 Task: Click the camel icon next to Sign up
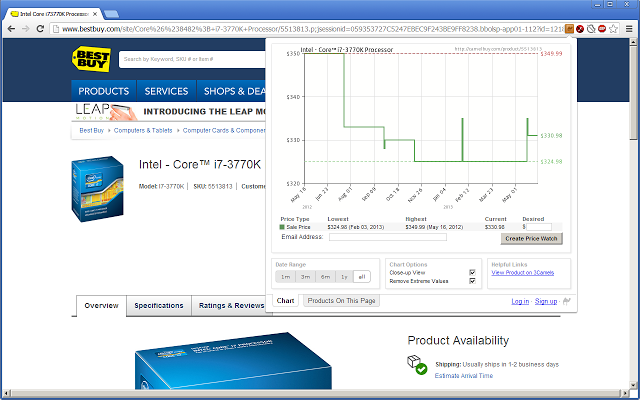pyautogui.click(x=567, y=301)
